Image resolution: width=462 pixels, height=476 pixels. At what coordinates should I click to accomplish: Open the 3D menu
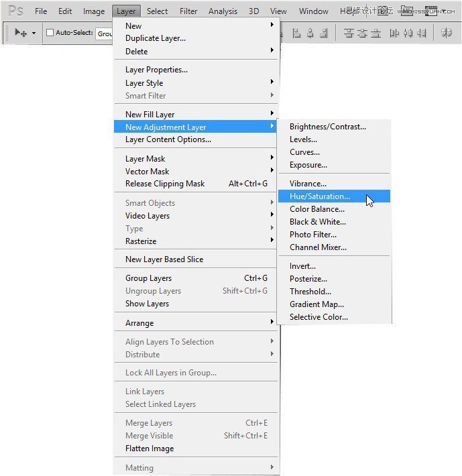coord(253,11)
